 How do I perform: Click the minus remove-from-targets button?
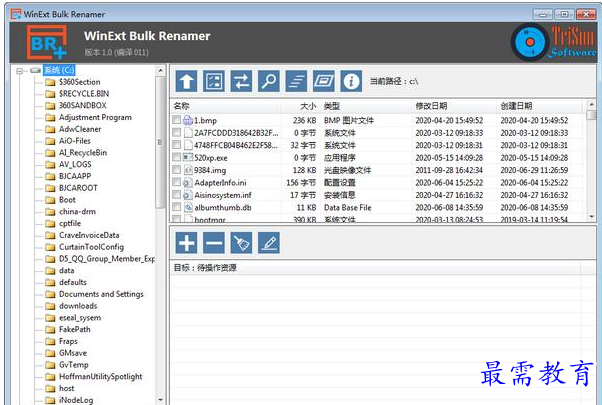(214, 243)
